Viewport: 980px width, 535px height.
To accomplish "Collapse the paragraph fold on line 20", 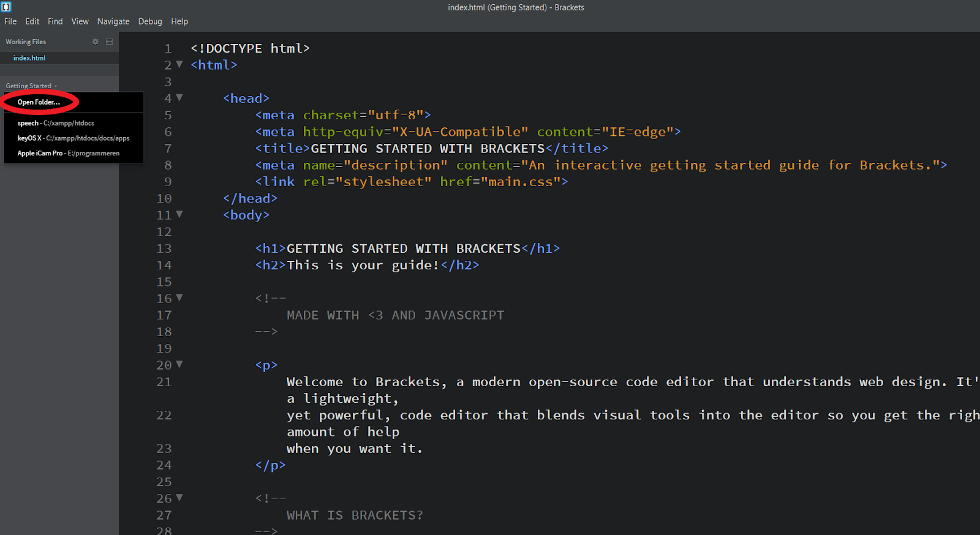I will pyautogui.click(x=179, y=364).
